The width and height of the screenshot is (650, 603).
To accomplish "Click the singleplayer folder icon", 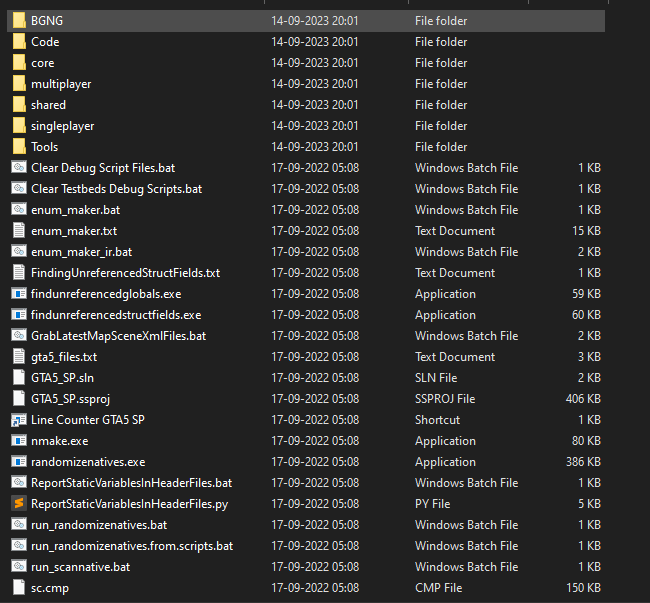I will pyautogui.click(x=19, y=126).
